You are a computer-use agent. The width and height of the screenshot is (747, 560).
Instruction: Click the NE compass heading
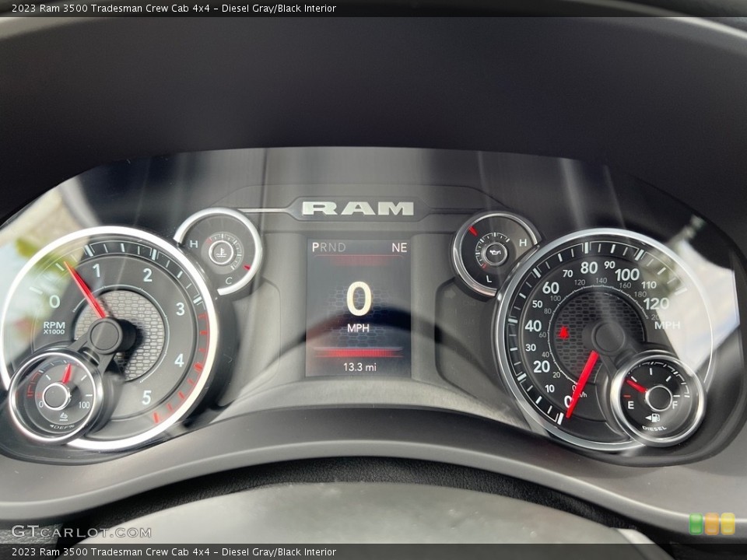click(x=399, y=247)
